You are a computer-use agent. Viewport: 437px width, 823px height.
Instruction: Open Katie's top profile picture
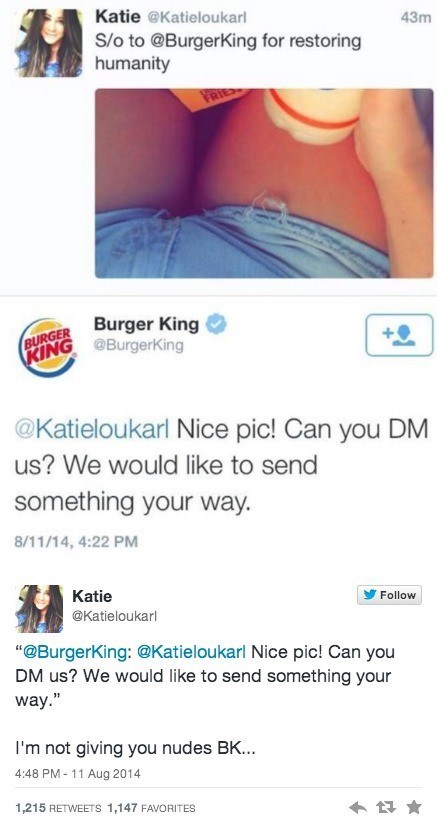(x=49, y=43)
